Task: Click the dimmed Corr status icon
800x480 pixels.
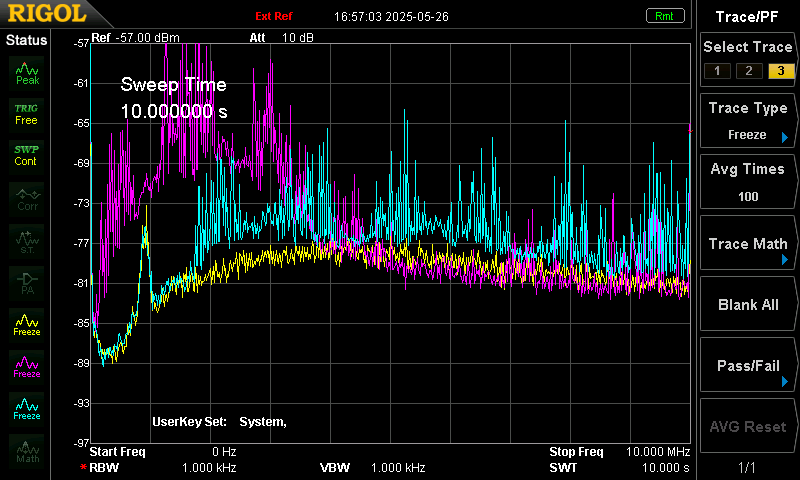Action: click(x=27, y=199)
